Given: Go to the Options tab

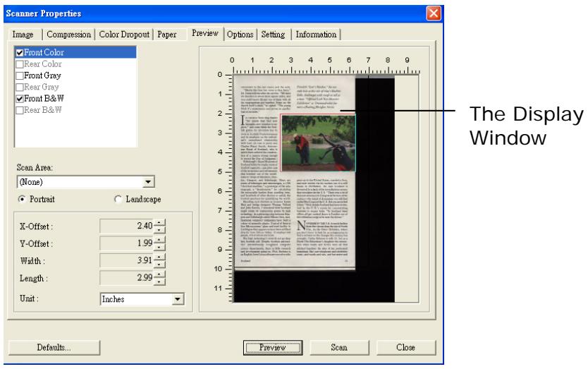Looking at the screenshot, I should coord(240,35).
